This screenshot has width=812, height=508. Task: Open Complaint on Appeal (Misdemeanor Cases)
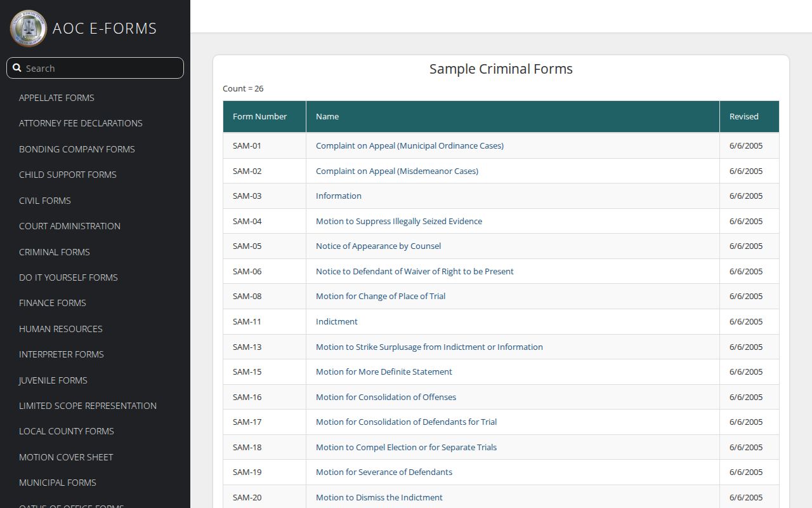(x=397, y=171)
